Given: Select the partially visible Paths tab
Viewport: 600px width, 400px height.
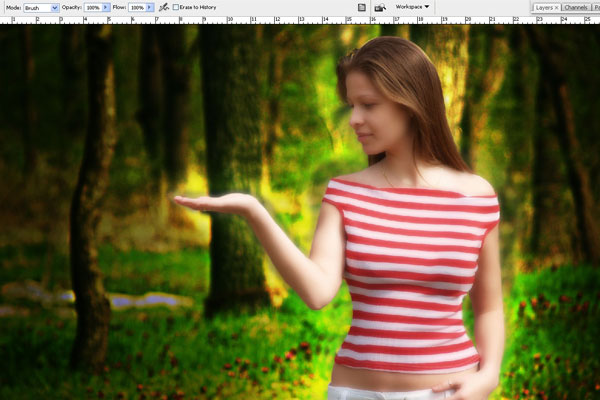Looking at the screenshot, I should click(x=596, y=7).
